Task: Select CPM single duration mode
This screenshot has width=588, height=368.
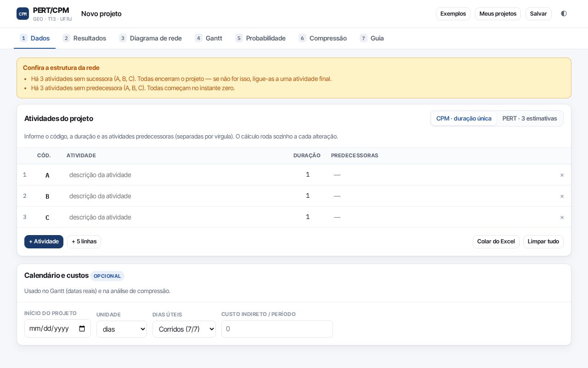Action: [464, 119]
